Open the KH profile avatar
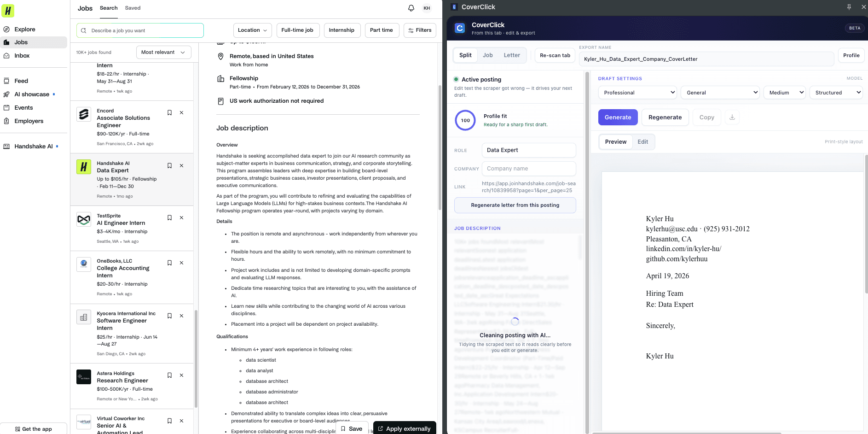Screen dimensions: 868x434 click(427, 8)
